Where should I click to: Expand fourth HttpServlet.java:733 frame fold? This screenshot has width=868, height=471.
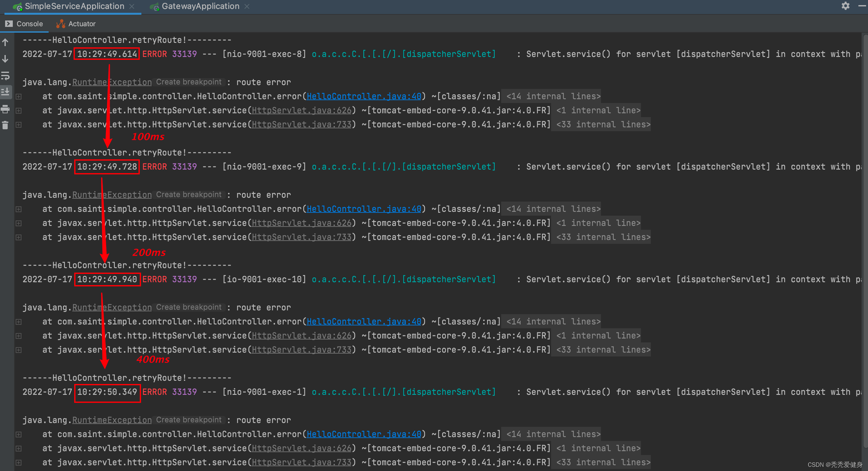(x=19, y=463)
